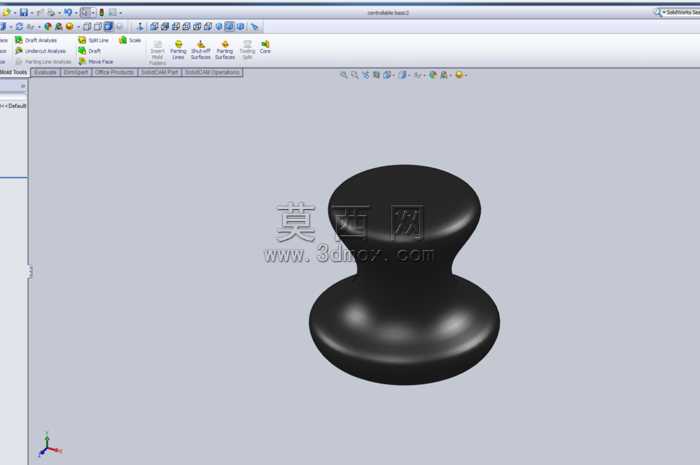Select the highlighted Trimetric view icon
700x465 pixels.
[229, 27]
